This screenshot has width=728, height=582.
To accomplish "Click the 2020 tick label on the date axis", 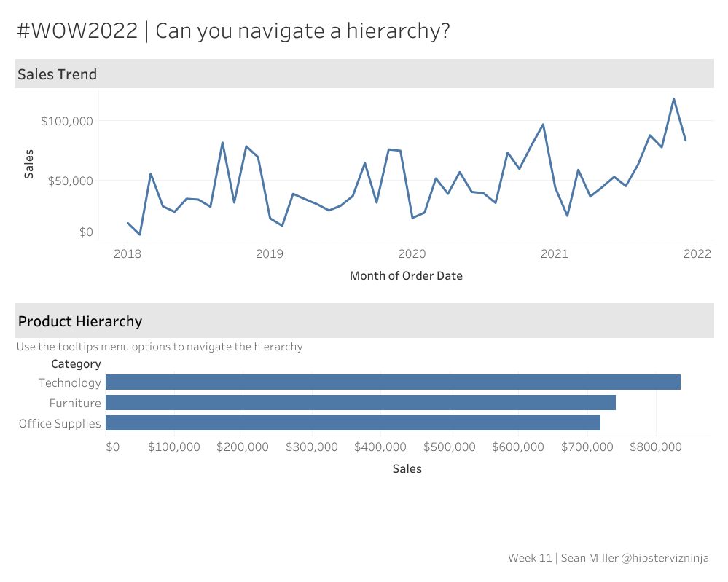I will tap(412, 253).
